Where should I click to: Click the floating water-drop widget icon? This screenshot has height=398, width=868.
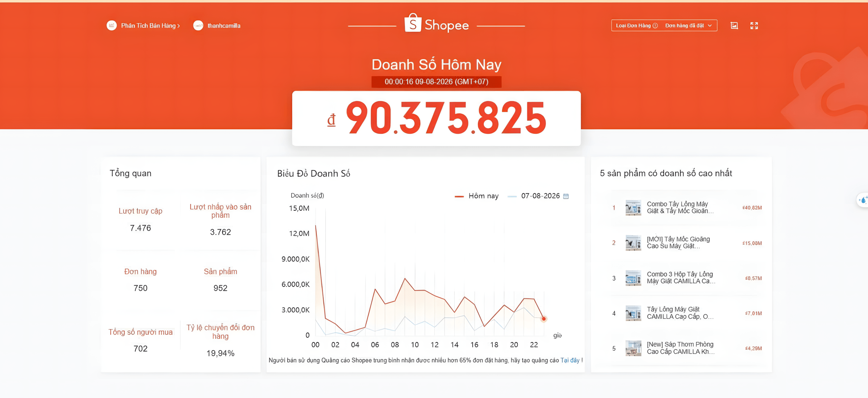point(863,200)
